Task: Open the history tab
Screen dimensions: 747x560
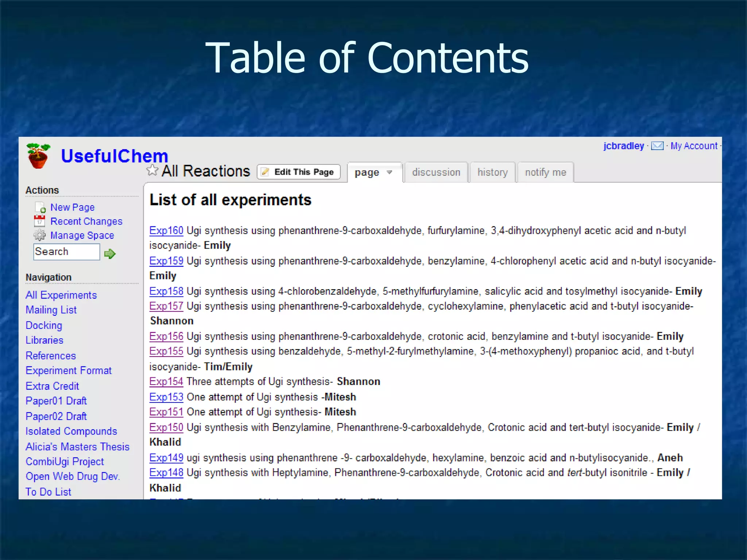Action: 492,172
